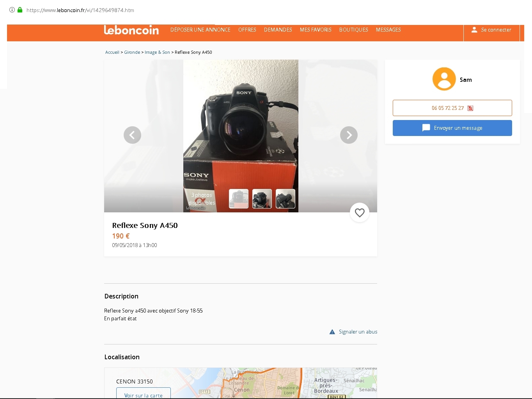Click the price 190 €
The image size is (532, 399).
point(121,236)
